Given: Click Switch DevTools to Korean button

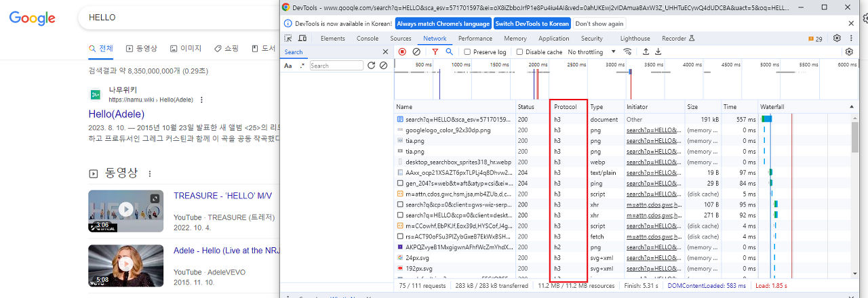Looking at the screenshot, I should [532, 24].
